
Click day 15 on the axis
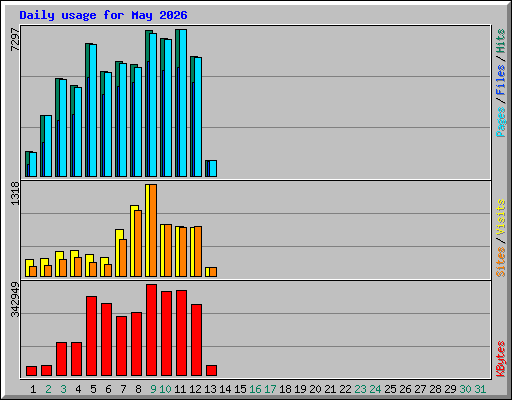click(240, 389)
